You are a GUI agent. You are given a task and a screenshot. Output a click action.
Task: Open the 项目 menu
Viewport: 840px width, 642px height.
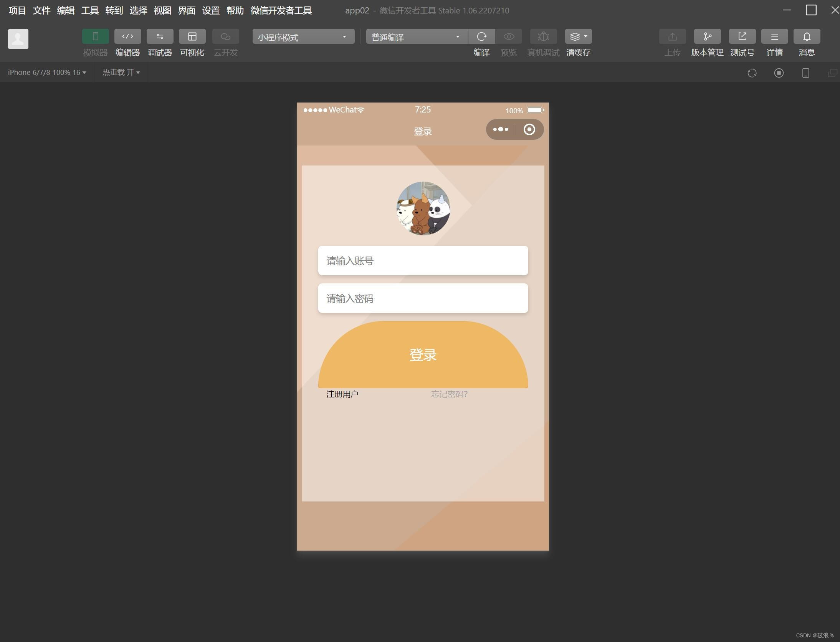pos(17,10)
